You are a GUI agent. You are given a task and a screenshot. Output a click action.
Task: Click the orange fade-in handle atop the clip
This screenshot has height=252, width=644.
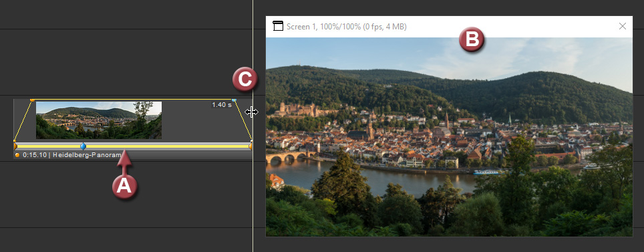[32, 100]
